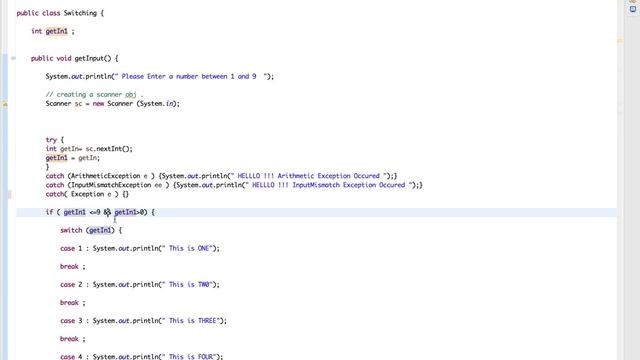Click the warning marker beside Scanner line
This screenshot has width=640, height=360.
coord(5,104)
